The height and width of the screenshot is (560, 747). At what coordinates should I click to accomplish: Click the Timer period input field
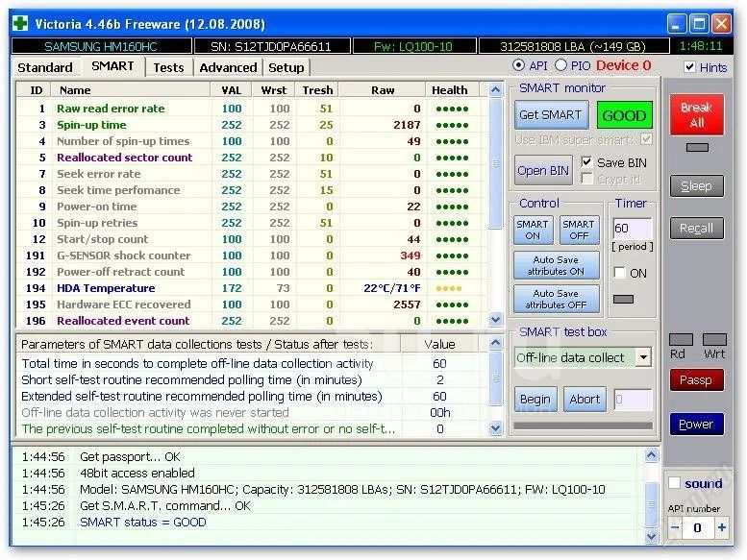(632, 230)
